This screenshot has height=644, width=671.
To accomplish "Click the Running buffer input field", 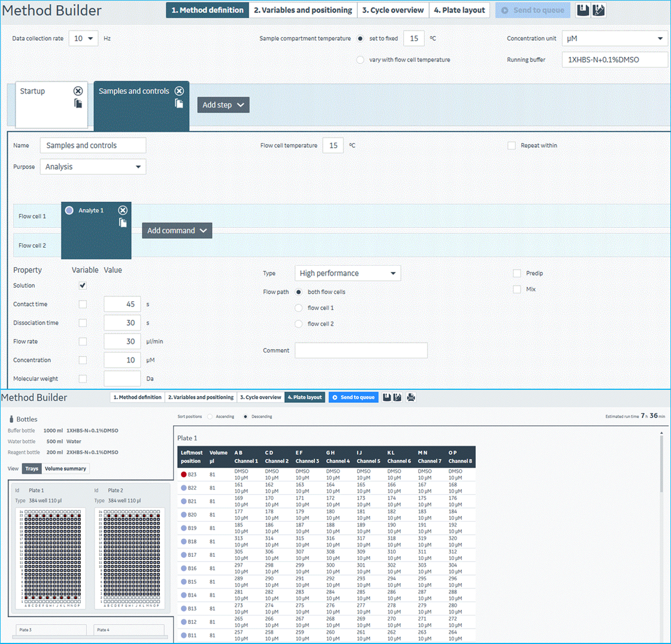I will (x=614, y=60).
